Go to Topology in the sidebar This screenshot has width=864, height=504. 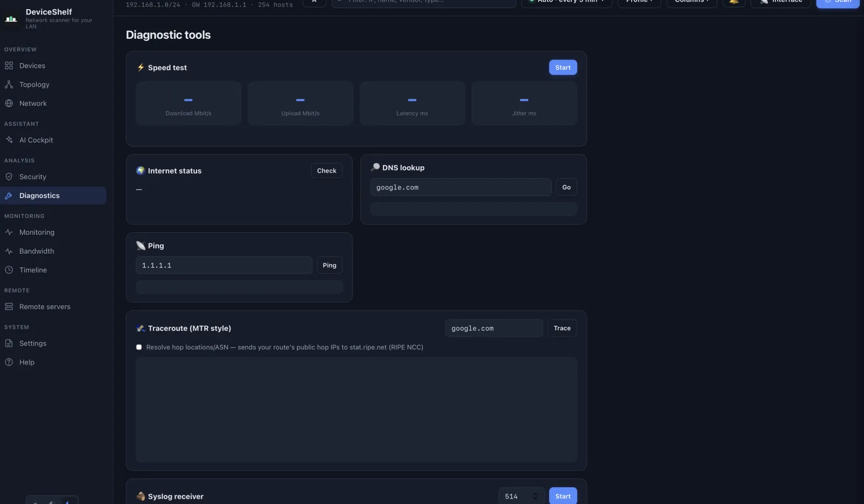(x=35, y=85)
